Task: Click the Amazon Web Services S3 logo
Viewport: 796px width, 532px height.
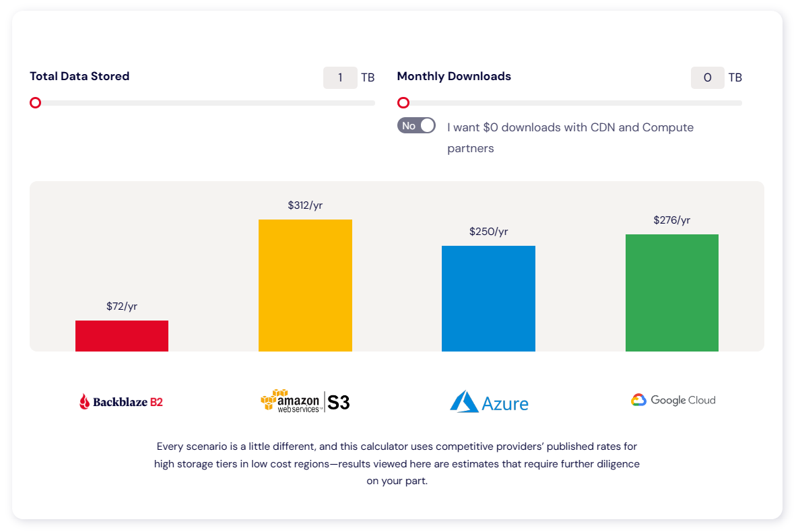Action: [x=305, y=401]
